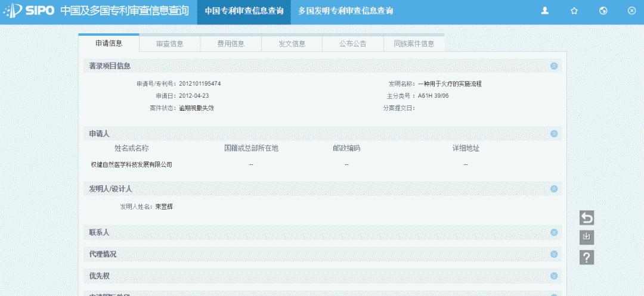Screen dimensions: 644x296
Task: Click the question mark help button
Action: [x=587, y=257]
